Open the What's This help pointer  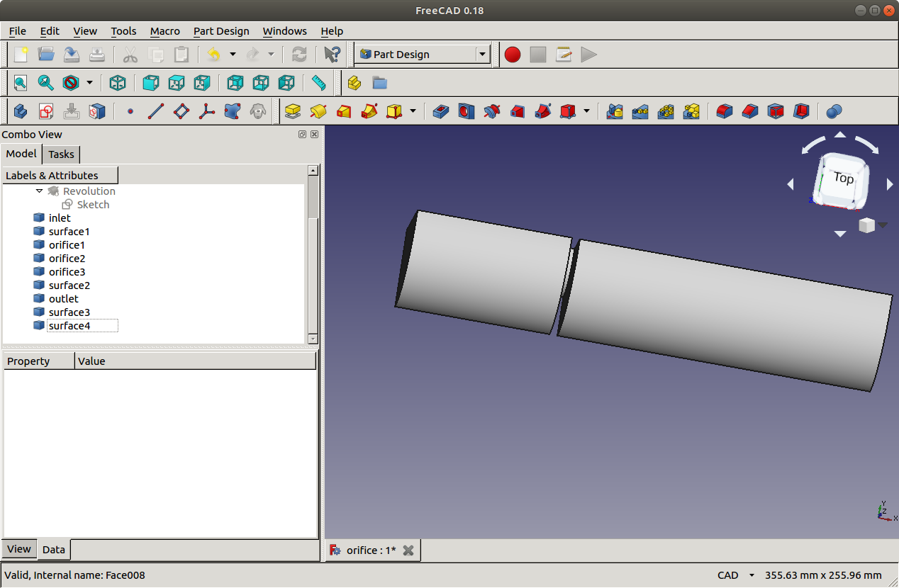click(x=331, y=55)
